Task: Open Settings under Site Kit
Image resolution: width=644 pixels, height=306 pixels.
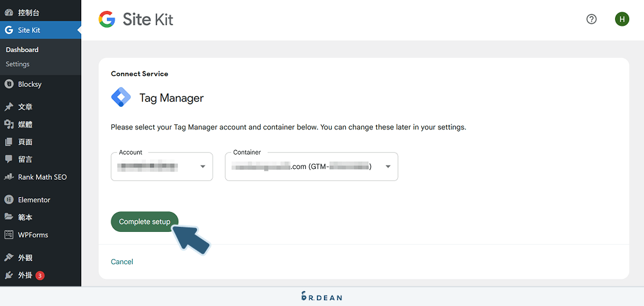Action: (x=18, y=64)
